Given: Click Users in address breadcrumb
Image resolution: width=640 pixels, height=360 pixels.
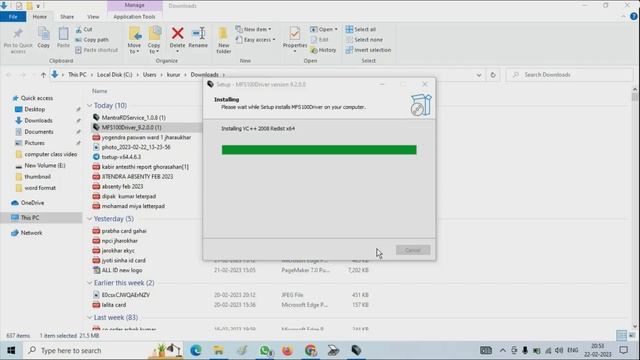Looking at the screenshot, I should click(149, 75).
